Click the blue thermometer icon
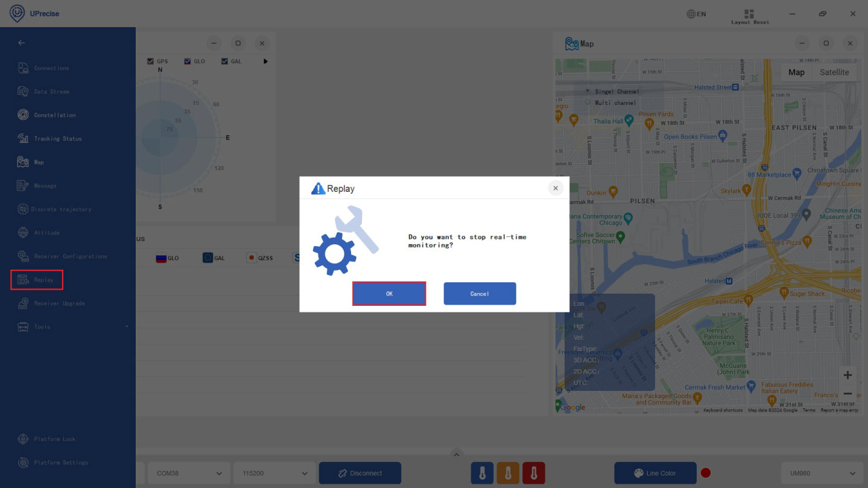 (482, 474)
